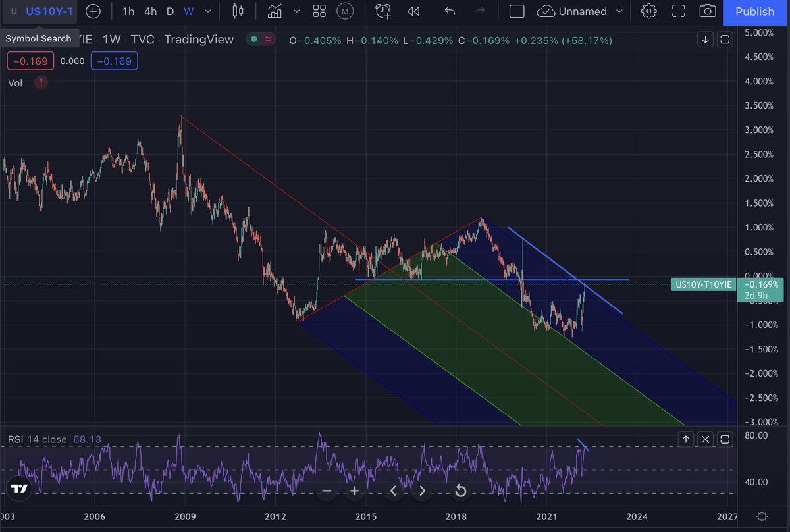
Task: Toggle the market status pill in legend
Action: [x=261, y=40]
